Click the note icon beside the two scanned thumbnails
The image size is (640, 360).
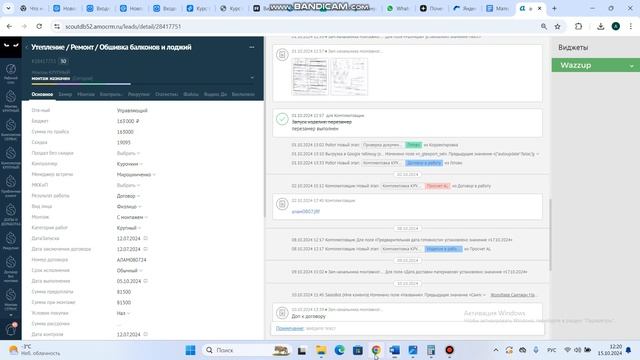282,55
